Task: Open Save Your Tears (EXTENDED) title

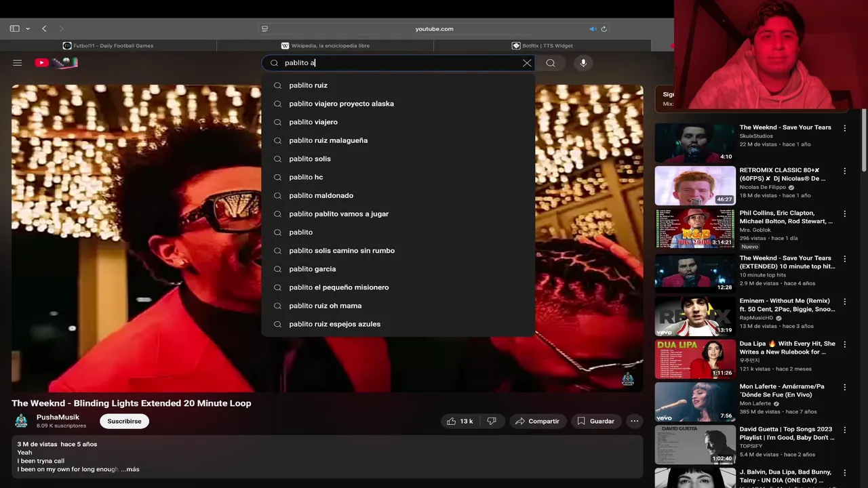Action: (x=786, y=262)
